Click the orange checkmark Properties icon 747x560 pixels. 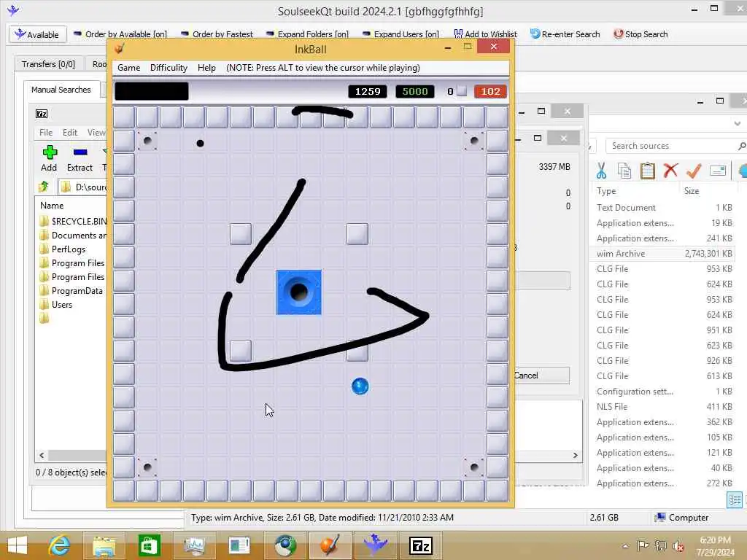pyautogui.click(x=694, y=170)
